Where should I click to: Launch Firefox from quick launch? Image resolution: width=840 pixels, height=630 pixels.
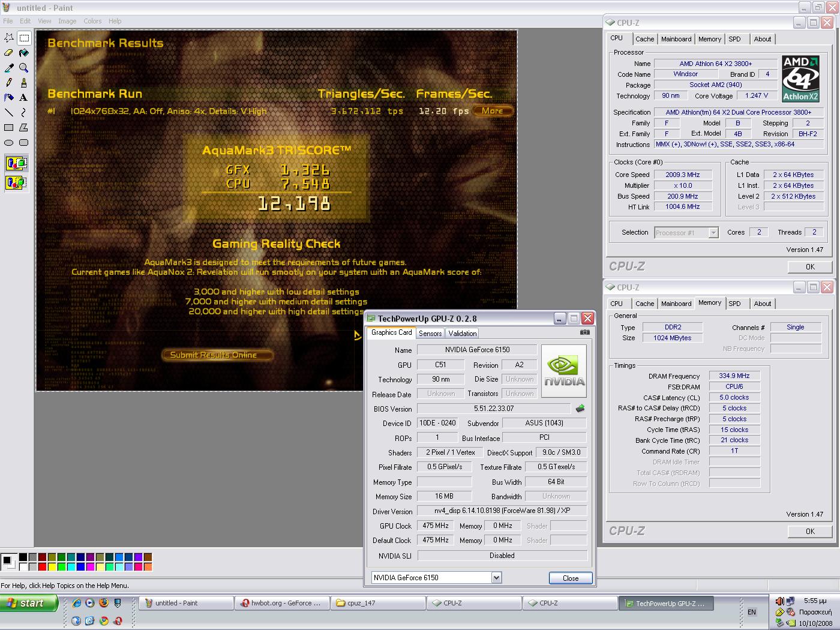[104, 603]
